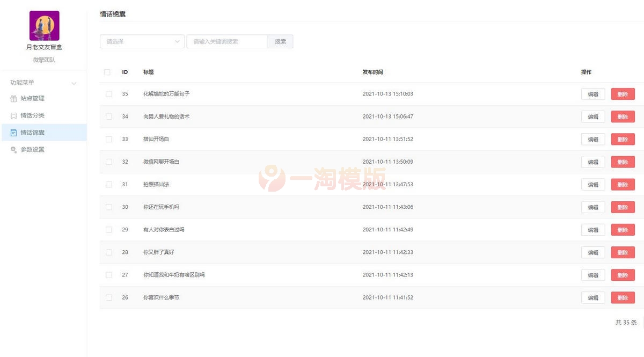Check the select-all checkbox in the table header
This screenshot has height=357, width=644.
pyautogui.click(x=107, y=71)
